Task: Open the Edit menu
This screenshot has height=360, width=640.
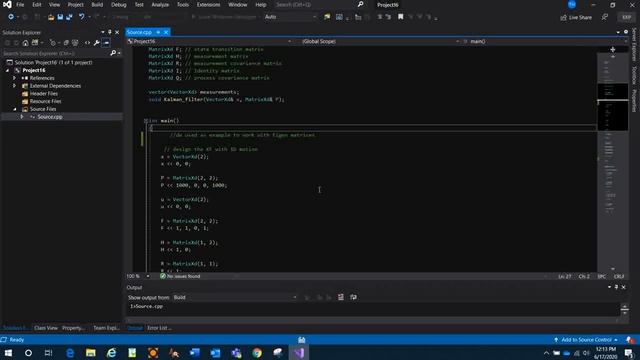Action: click(37, 5)
